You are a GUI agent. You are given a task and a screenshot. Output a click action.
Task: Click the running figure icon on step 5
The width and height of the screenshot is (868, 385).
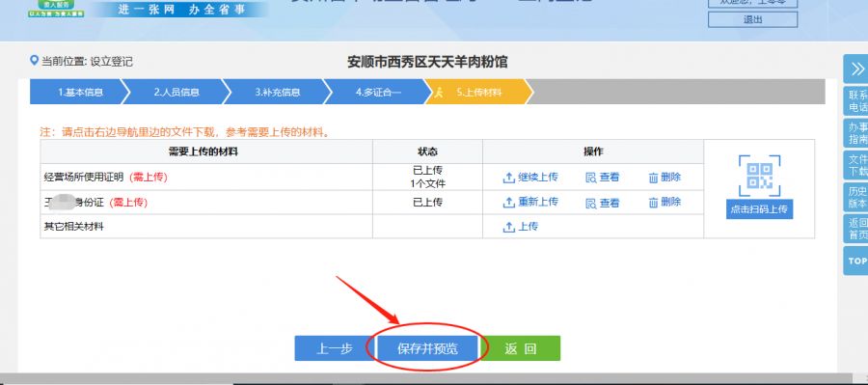[x=439, y=93]
